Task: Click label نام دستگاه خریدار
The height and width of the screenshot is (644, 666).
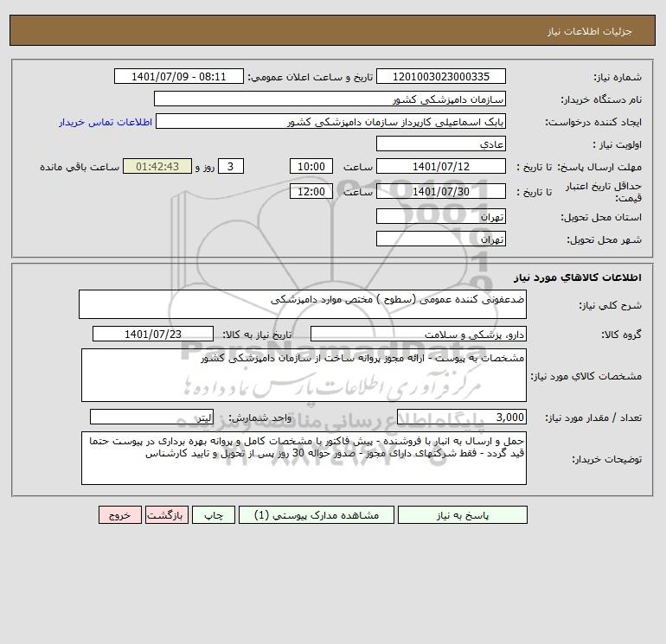Action: point(601,99)
